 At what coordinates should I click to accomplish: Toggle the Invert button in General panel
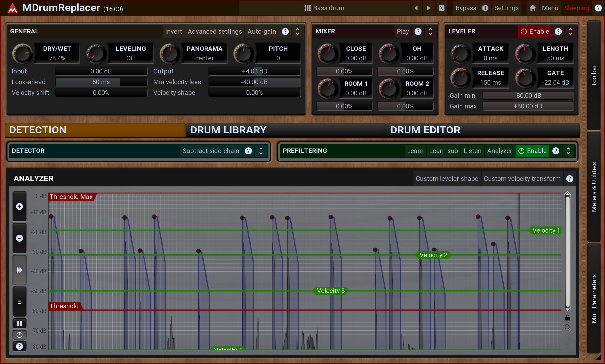tap(173, 32)
